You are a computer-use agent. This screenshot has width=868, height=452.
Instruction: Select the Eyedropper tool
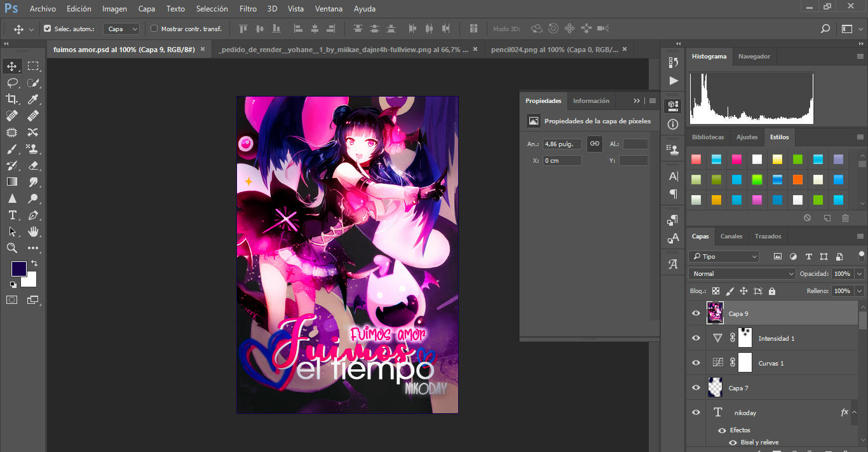33,99
